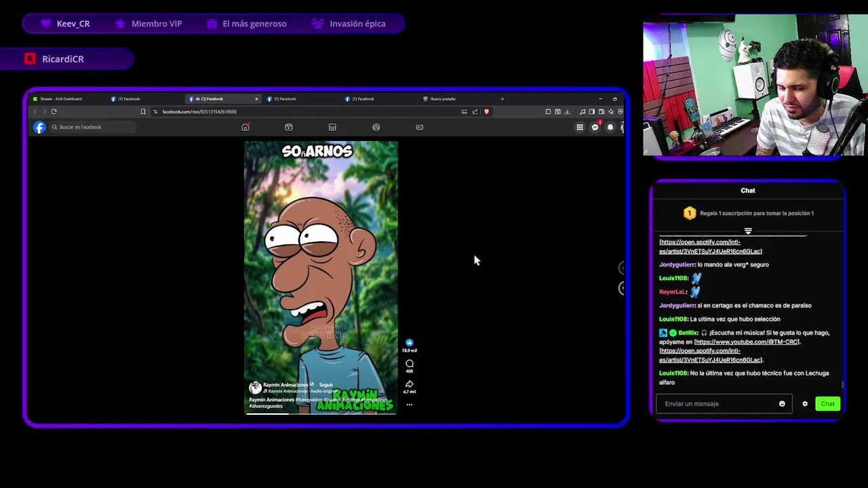Image resolution: width=868 pixels, height=488 pixels.
Task: Open Facebook Marketplace icon
Action: [332, 127]
